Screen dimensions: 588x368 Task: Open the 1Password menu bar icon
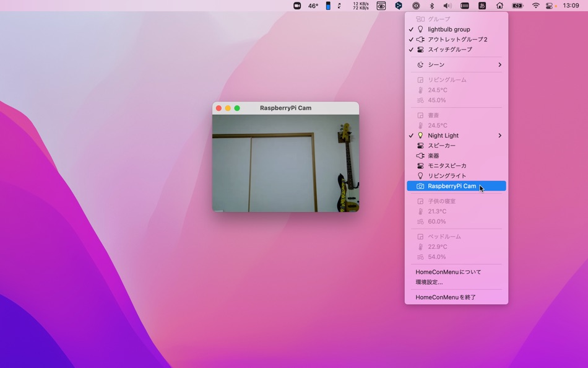pos(416,6)
